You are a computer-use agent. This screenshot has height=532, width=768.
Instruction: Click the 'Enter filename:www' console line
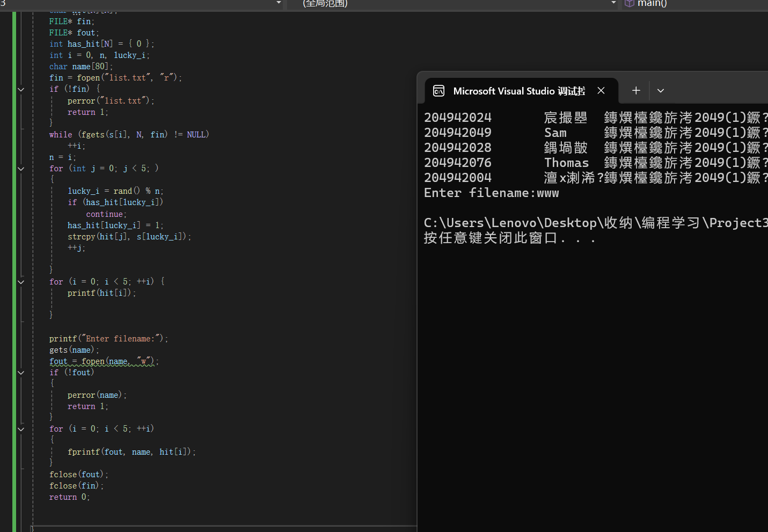[x=492, y=193]
